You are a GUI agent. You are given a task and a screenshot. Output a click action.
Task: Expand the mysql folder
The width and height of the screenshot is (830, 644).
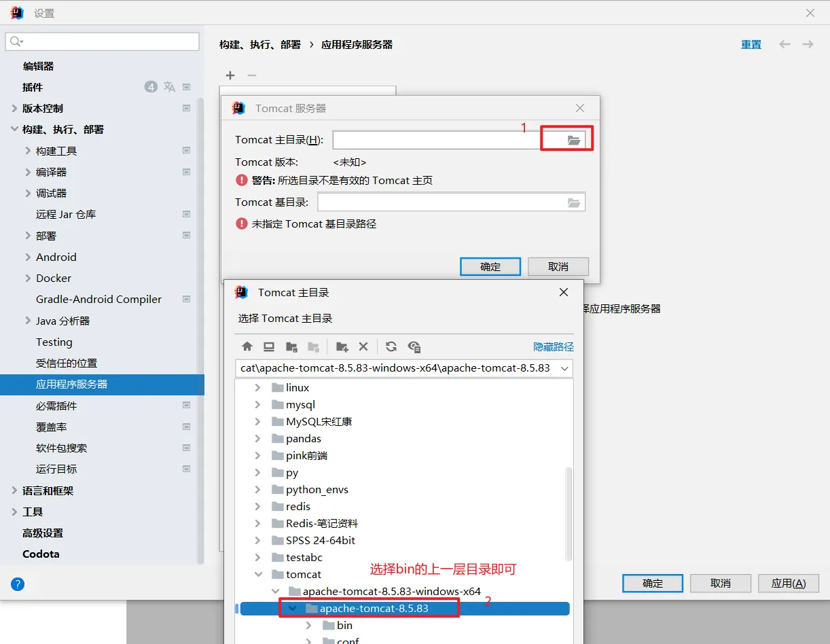(x=257, y=404)
